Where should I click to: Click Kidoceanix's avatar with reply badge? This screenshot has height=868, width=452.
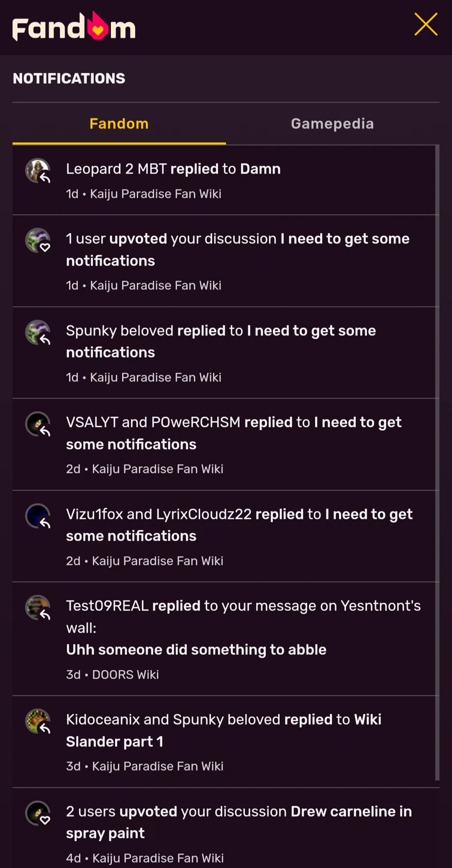coord(38,721)
